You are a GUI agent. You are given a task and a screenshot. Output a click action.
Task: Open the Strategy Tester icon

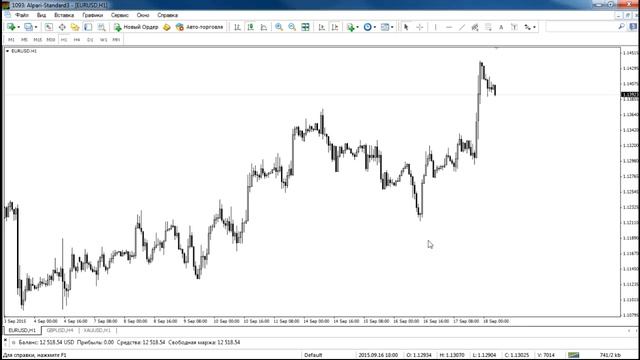point(101,27)
